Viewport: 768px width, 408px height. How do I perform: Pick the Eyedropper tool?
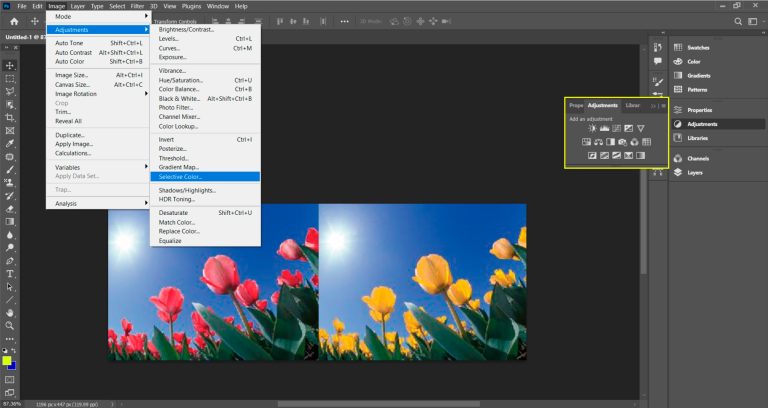click(10, 143)
